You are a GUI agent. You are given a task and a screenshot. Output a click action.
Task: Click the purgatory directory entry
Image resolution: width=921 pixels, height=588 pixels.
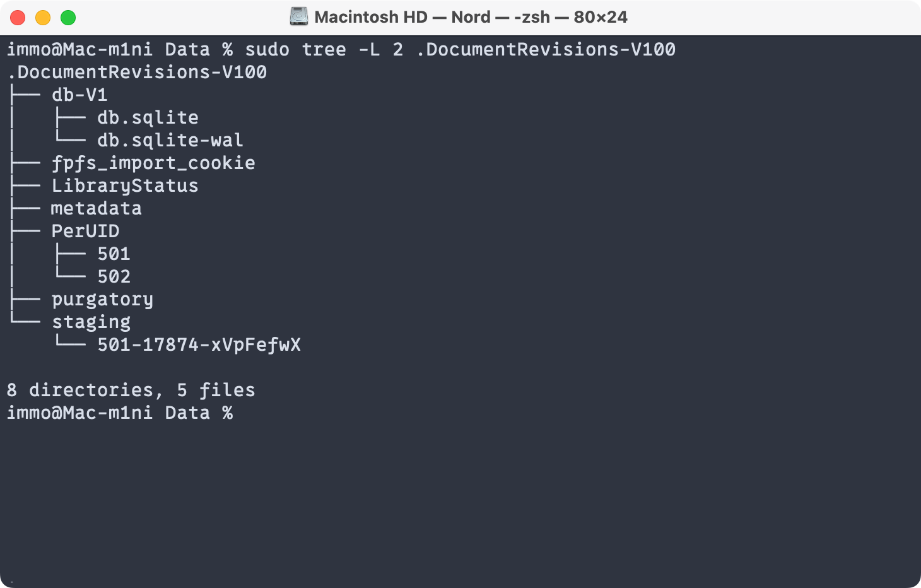102,299
